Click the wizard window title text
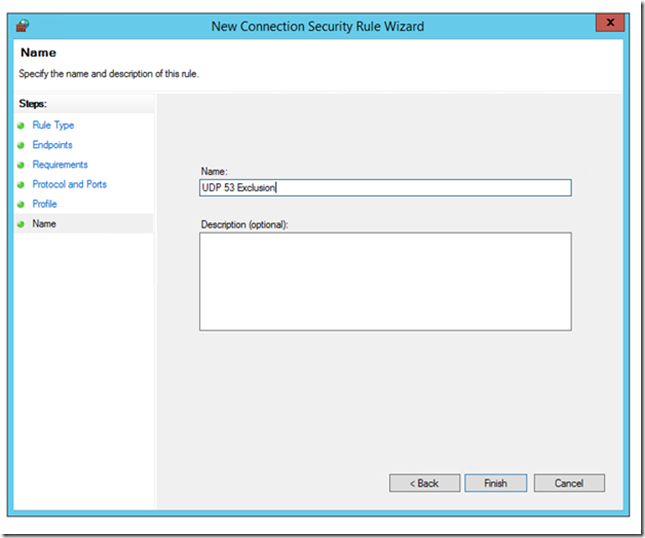Viewport: 645px width, 538px height. pyautogui.click(x=318, y=26)
